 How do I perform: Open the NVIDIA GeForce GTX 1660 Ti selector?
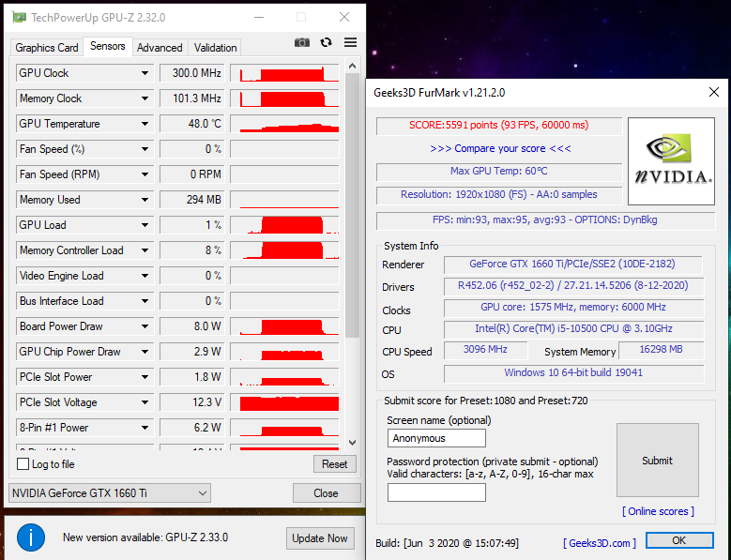click(x=110, y=492)
